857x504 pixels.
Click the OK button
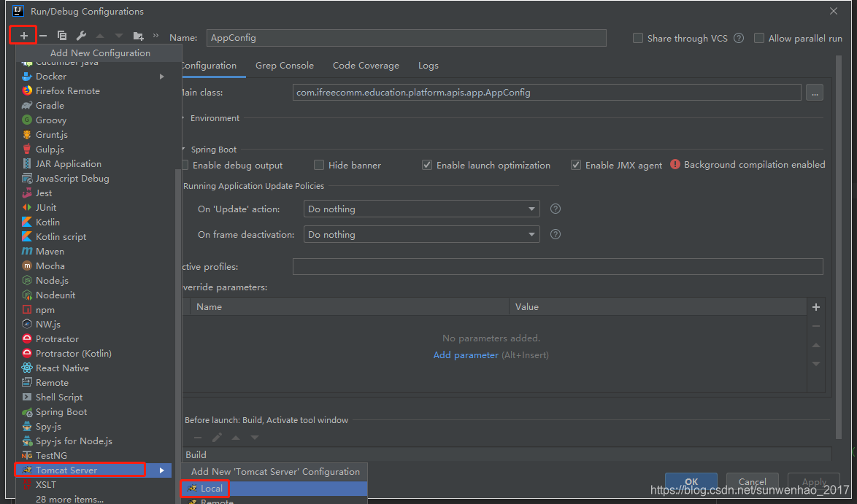tap(691, 481)
